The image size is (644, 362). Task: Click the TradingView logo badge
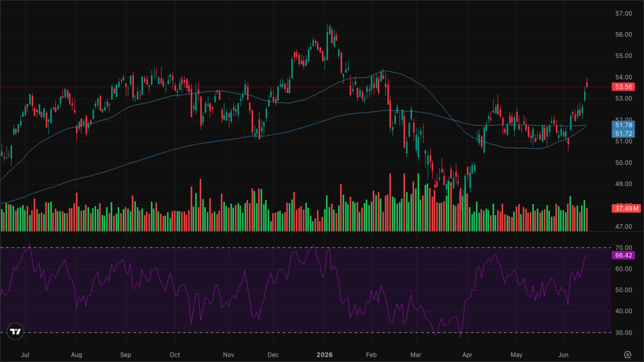[x=15, y=331]
